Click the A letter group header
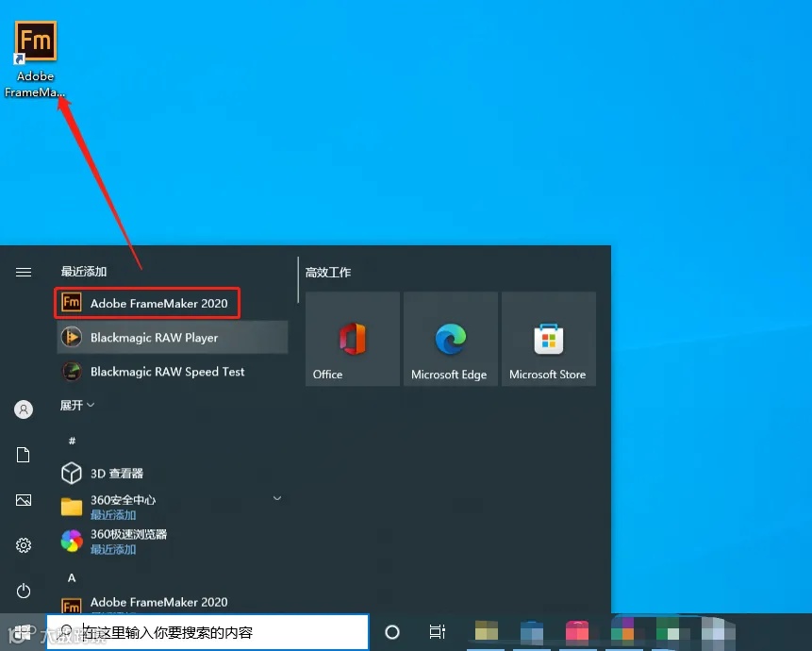This screenshot has width=812, height=651. (x=72, y=577)
